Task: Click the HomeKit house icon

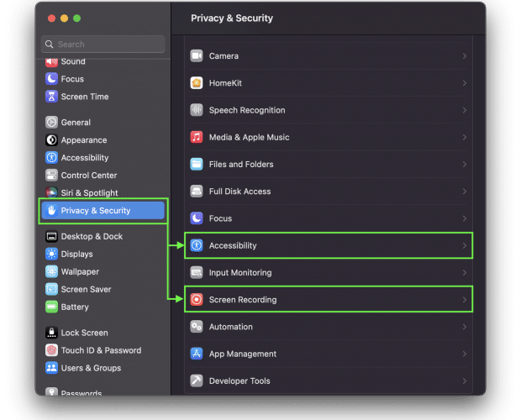Action: click(197, 82)
